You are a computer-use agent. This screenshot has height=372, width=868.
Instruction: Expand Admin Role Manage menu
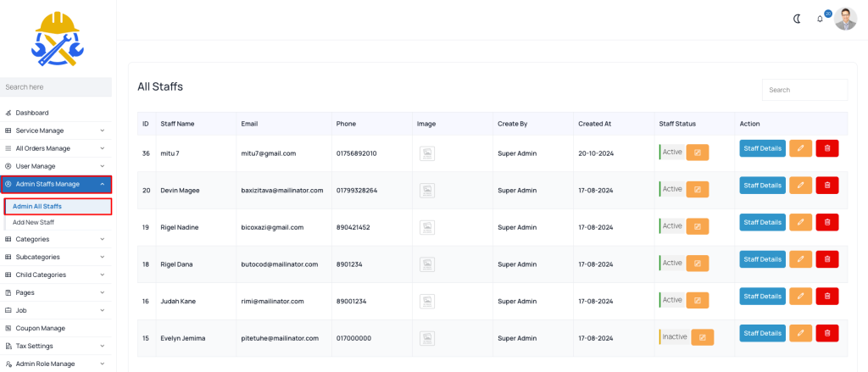tap(56, 364)
